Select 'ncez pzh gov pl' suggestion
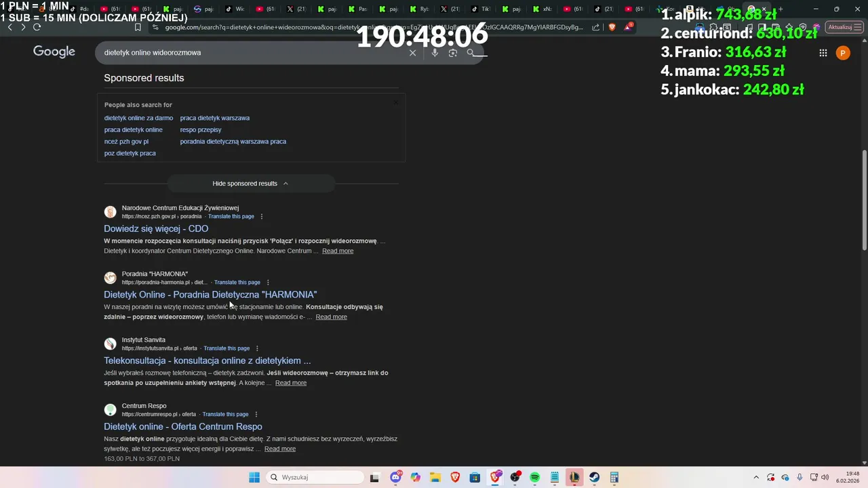The image size is (868, 488). coord(126,142)
